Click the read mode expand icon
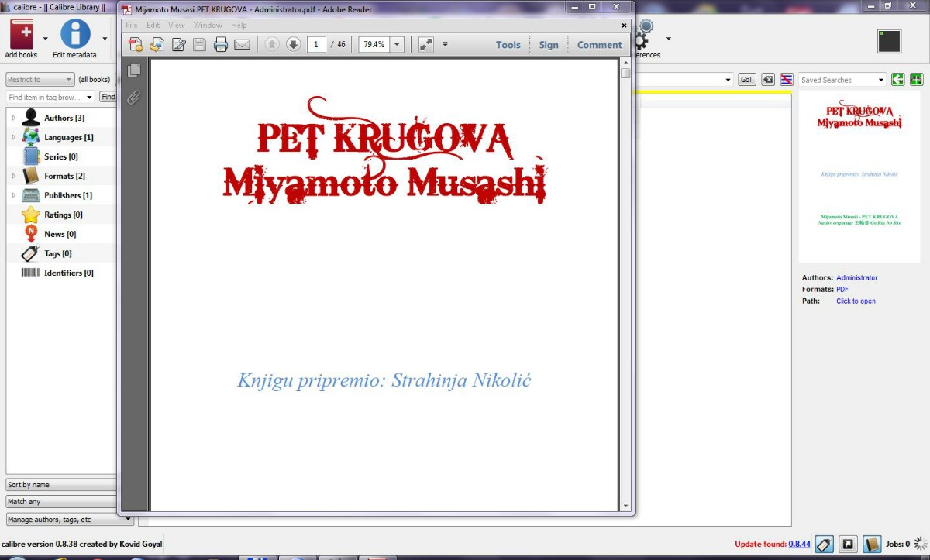Image resolution: width=930 pixels, height=560 pixels. tap(426, 44)
